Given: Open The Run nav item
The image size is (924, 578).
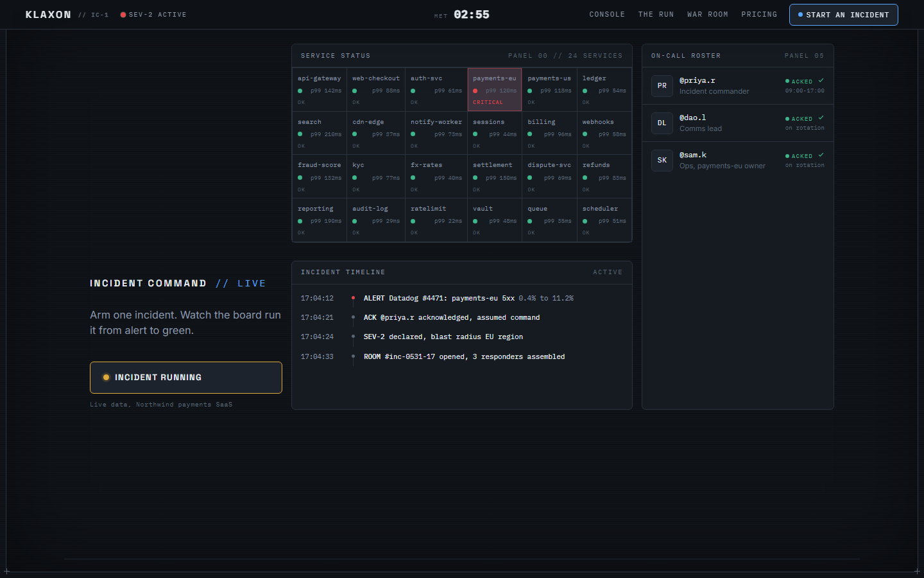Looking at the screenshot, I should click(656, 14).
